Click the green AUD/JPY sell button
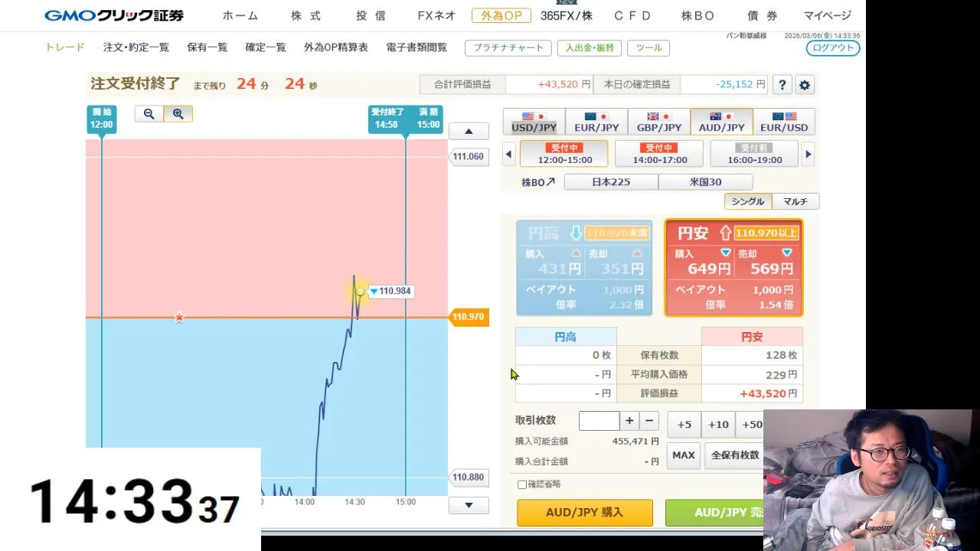 [x=714, y=513]
